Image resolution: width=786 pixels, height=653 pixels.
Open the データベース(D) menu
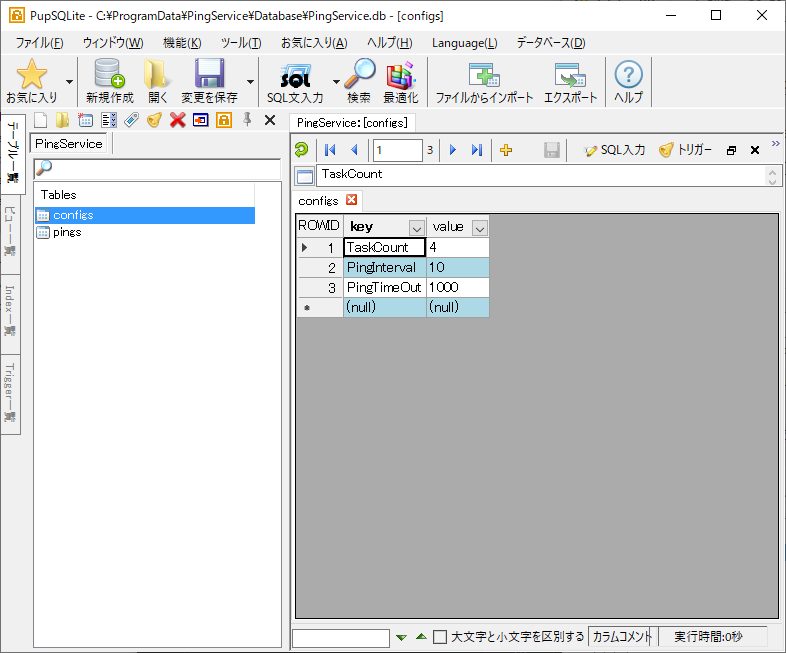click(550, 43)
